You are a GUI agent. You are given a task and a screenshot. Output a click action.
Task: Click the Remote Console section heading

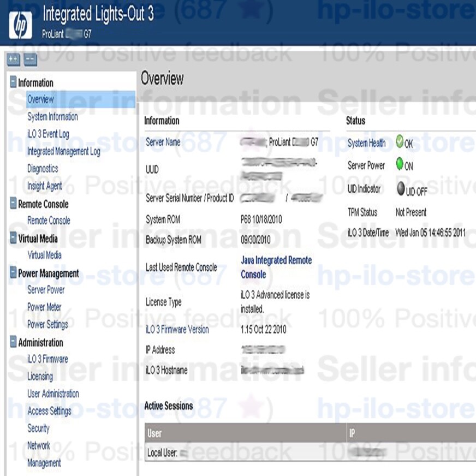tap(43, 204)
